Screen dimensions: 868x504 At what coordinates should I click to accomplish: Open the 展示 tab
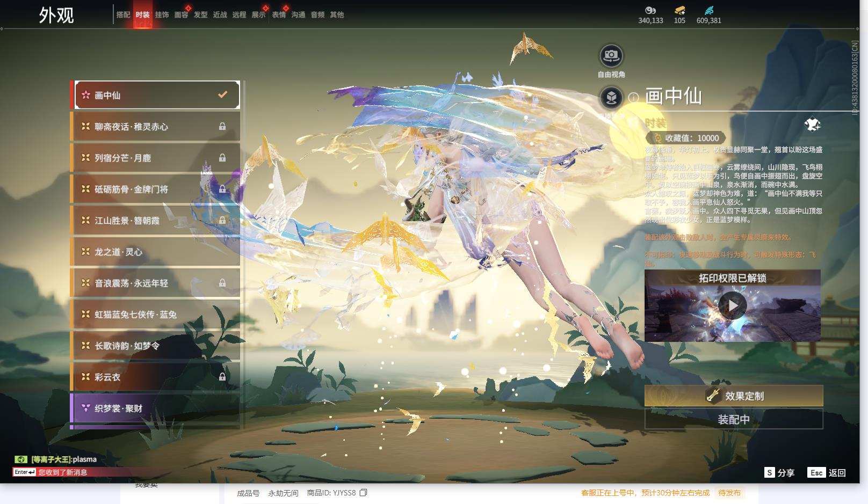(258, 15)
